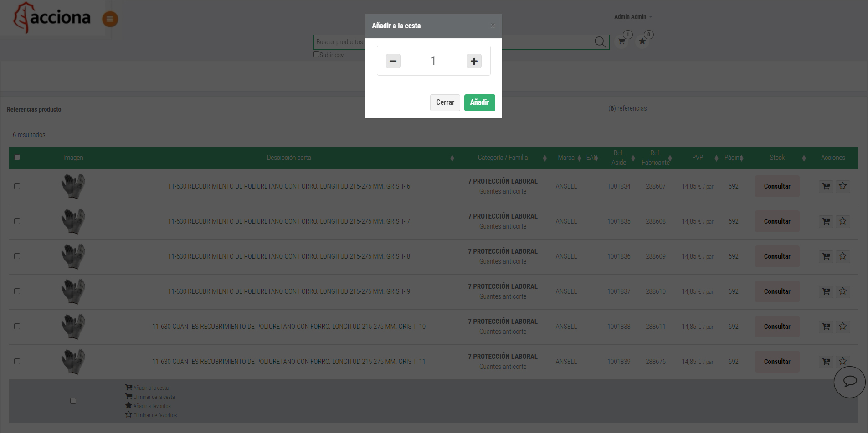Open the favorites star icon in header

642,41
